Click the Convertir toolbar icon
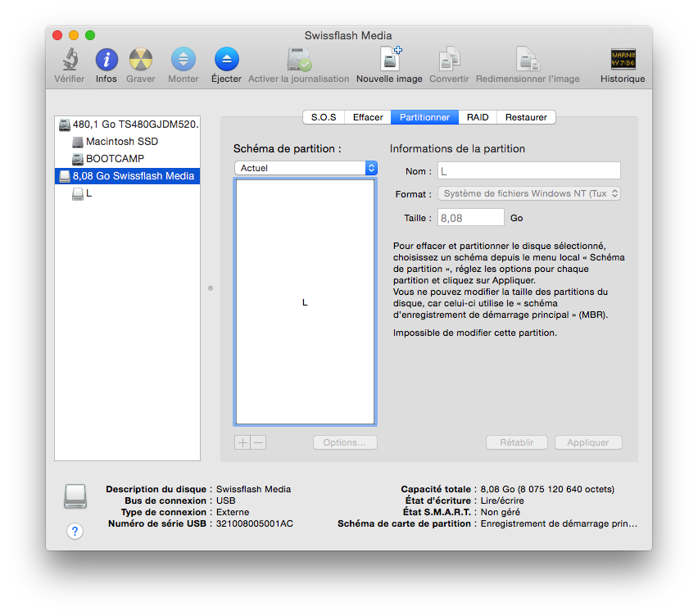The height and width of the screenshot is (616, 698). (449, 59)
